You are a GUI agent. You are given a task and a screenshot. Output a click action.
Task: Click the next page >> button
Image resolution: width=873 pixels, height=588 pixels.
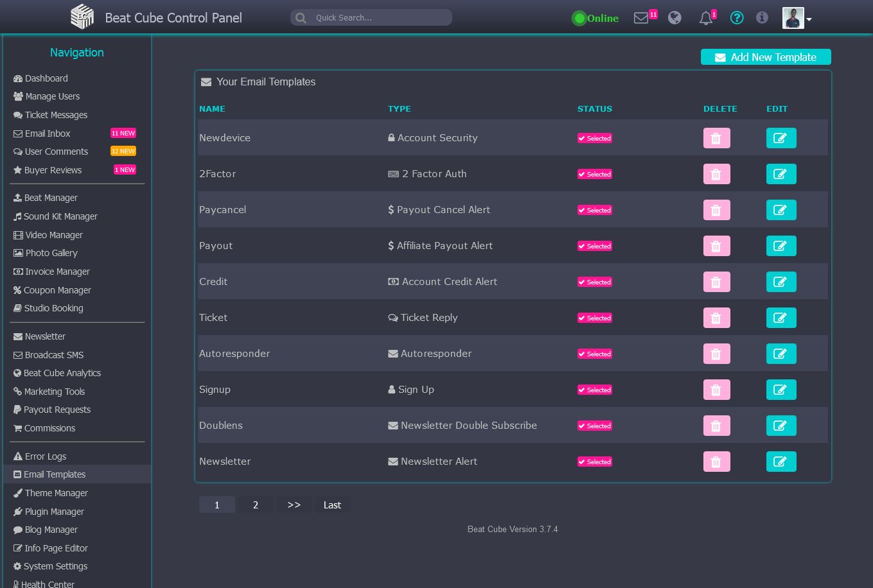pyautogui.click(x=294, y=505)
